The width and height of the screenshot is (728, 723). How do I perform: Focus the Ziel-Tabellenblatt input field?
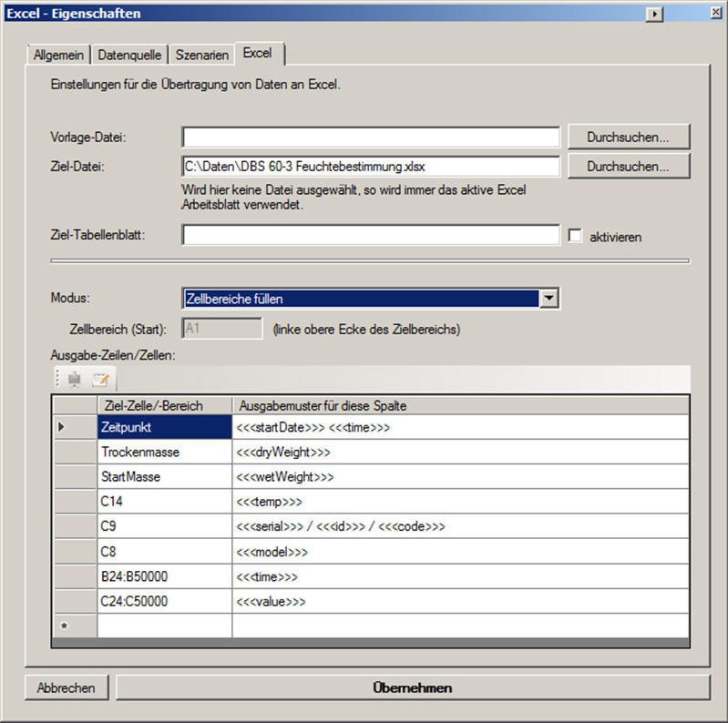click(371, 235)
